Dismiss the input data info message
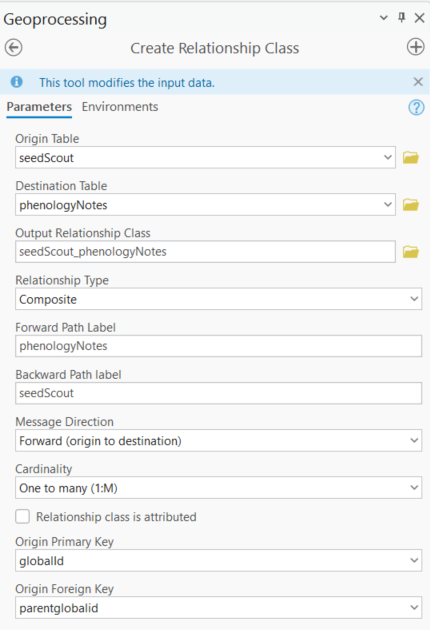This screenshot has height=630, width=430. click(418, 82)
